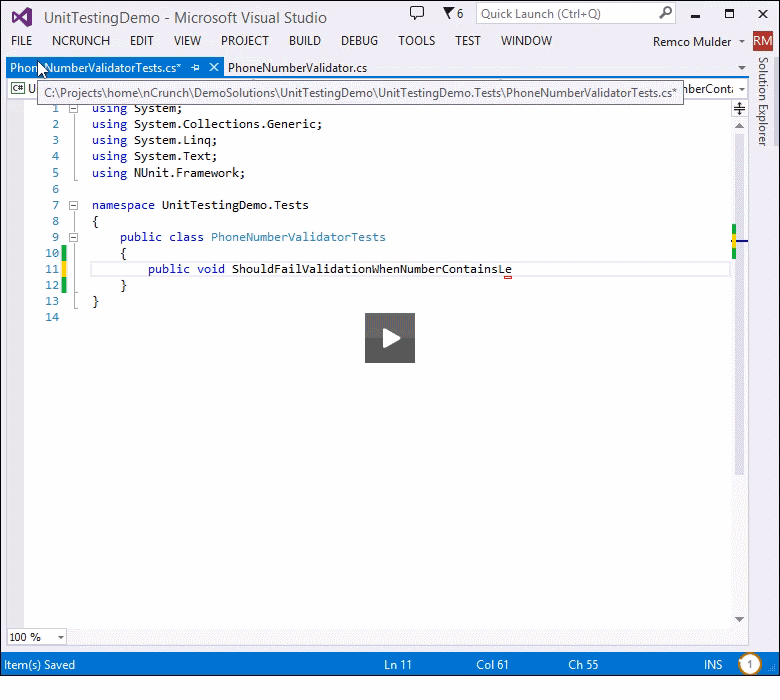
Task: Play the video overlay button
Action: pyautogui.click(x=390, y=338)
